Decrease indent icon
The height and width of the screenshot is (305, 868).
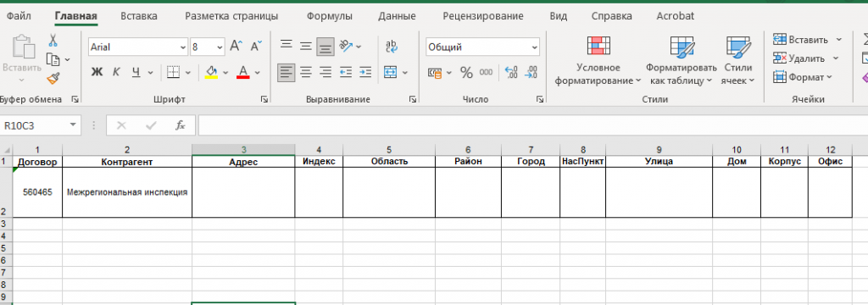click(x=346, y=72)
